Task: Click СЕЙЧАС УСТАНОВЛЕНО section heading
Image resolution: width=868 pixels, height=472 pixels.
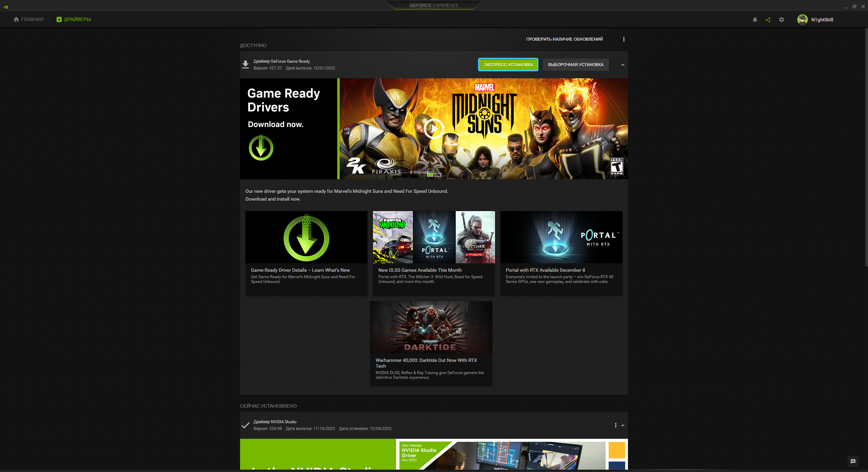Action: [268, 406]
